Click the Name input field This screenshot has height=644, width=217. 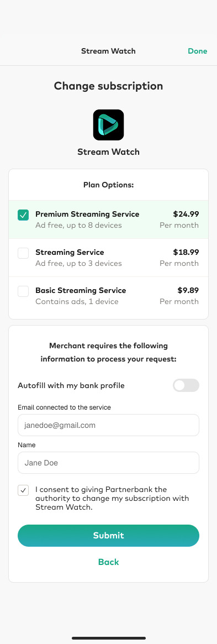click(x=108, y=463)
